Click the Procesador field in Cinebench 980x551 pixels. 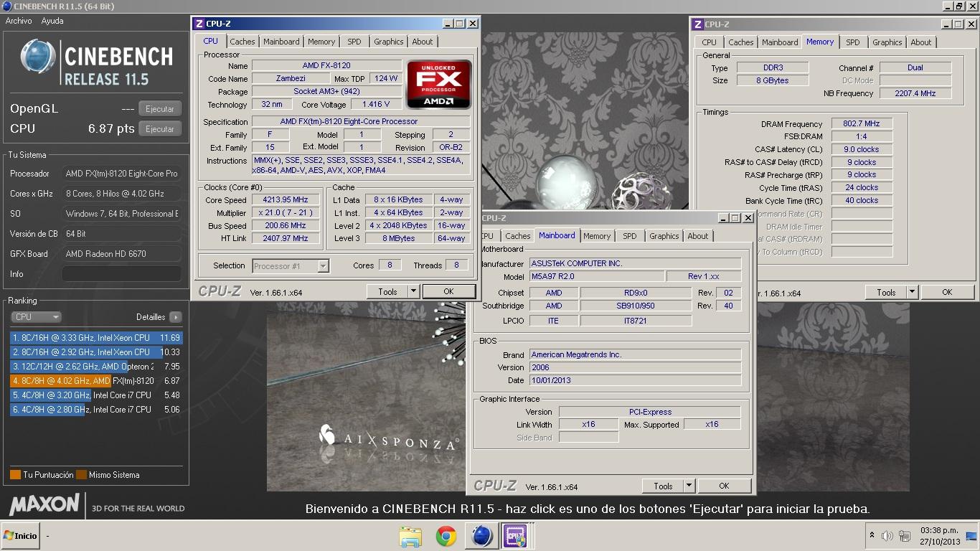121,174
